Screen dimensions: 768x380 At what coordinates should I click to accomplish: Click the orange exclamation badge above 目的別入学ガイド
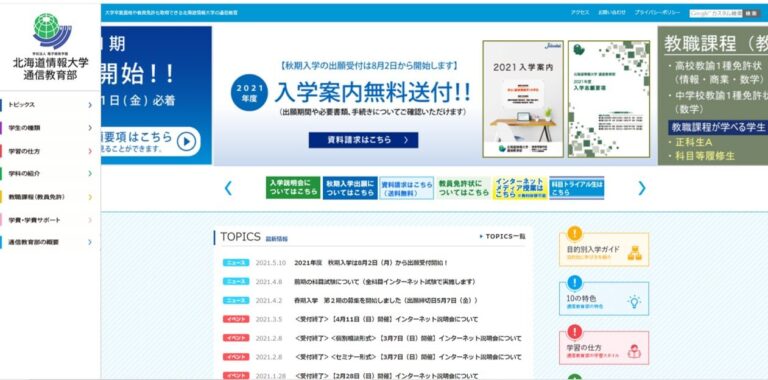(575, 233)
